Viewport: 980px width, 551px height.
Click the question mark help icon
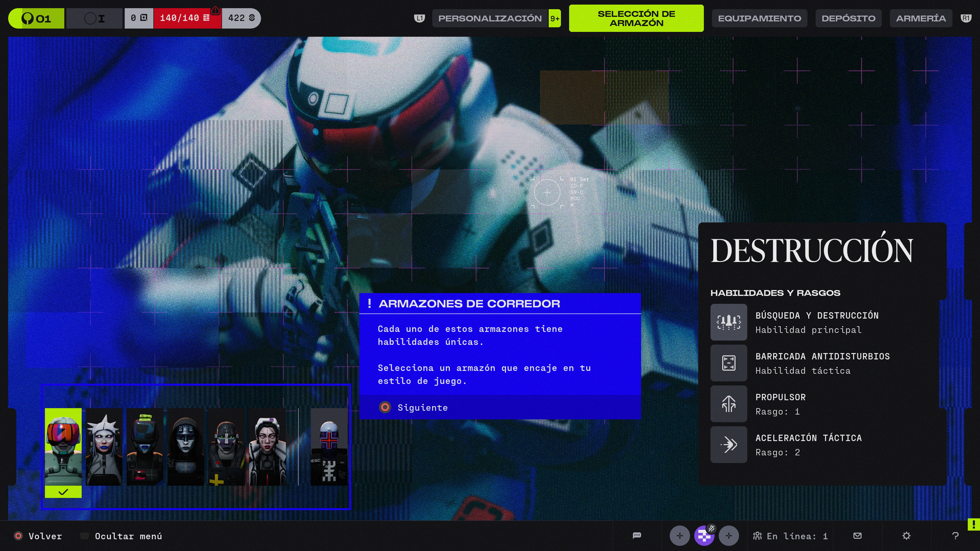click(x=955, y=536)
